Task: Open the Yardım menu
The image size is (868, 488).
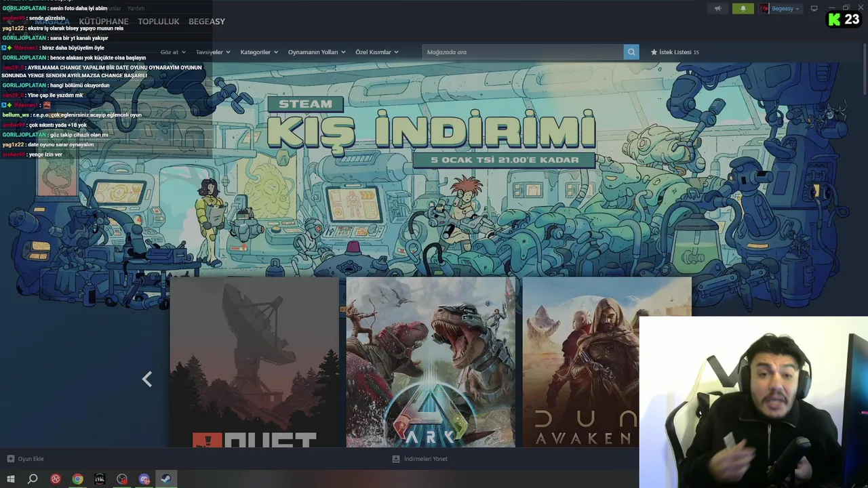Action: [136, 8]
